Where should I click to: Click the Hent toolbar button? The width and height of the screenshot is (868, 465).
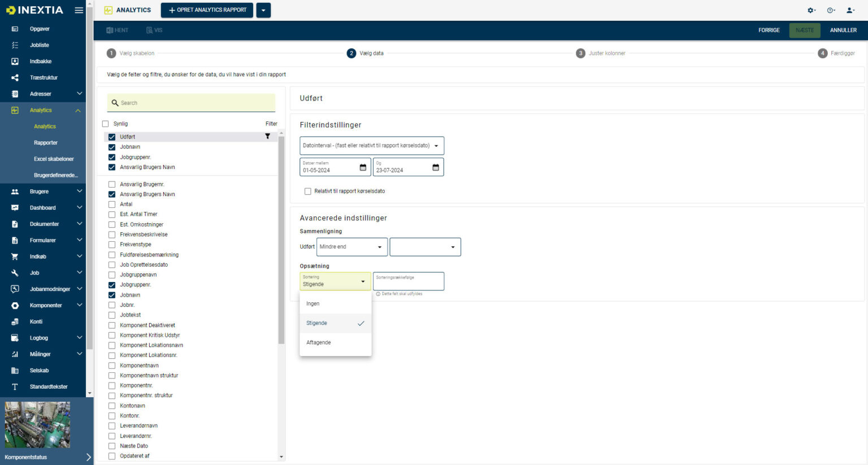(x=118, y=30)
